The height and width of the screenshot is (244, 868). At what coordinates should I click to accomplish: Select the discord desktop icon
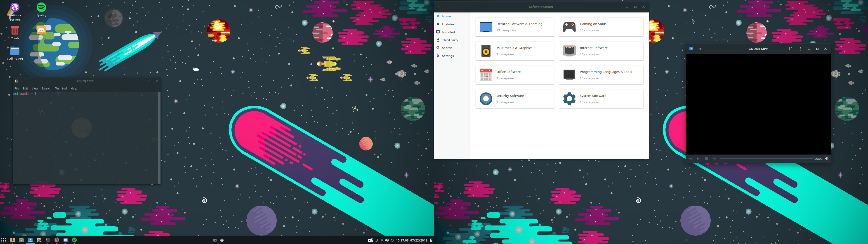click(41, 33)
